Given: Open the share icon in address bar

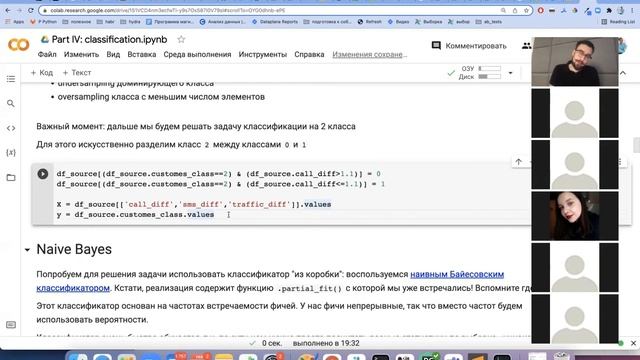Looking at the screenshot, I should pyautogui.click(x=515, y=11).
